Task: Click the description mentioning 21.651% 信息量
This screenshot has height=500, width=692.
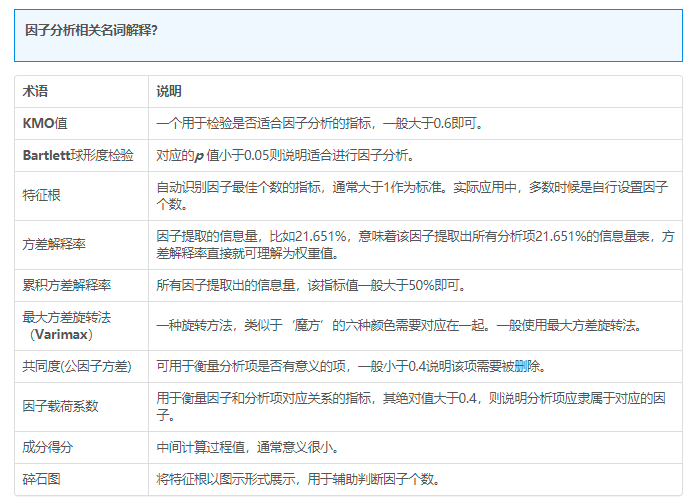Action: 415,244
